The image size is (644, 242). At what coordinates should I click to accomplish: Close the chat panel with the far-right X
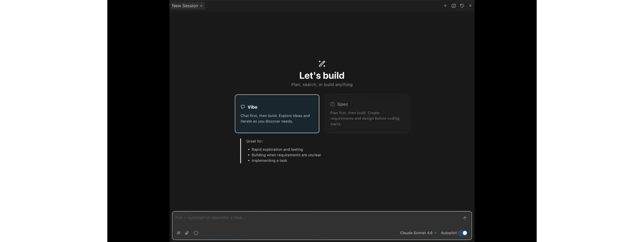[470, 6]
